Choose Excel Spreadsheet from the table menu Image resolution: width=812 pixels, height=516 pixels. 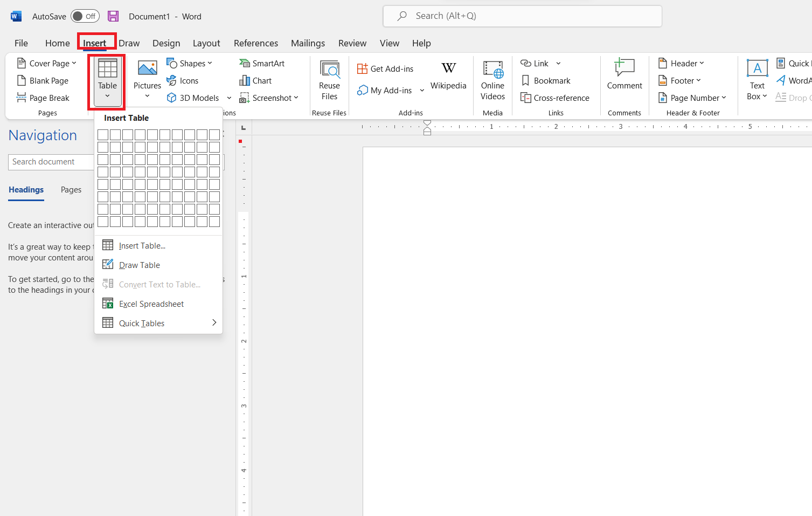pos(151,304)
